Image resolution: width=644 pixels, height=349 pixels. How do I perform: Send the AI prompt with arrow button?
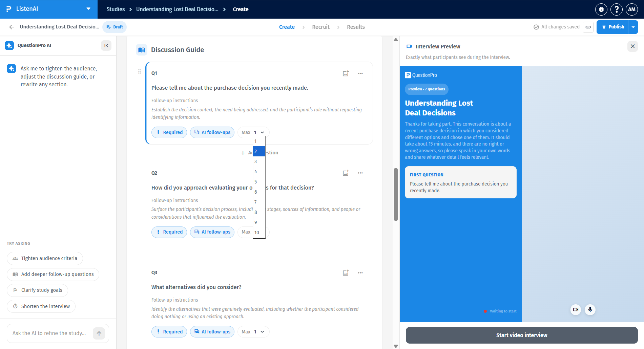click(x=99, y=333)
